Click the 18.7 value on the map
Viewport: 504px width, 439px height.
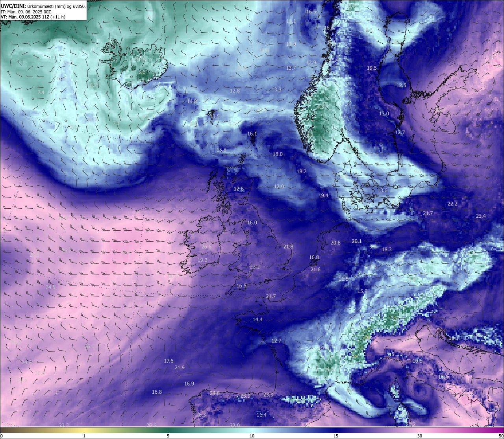click(301, 172)
